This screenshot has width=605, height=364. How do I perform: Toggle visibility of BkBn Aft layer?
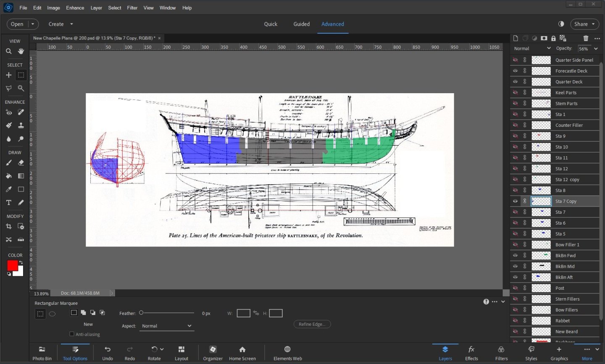click(x=516, y=277)
